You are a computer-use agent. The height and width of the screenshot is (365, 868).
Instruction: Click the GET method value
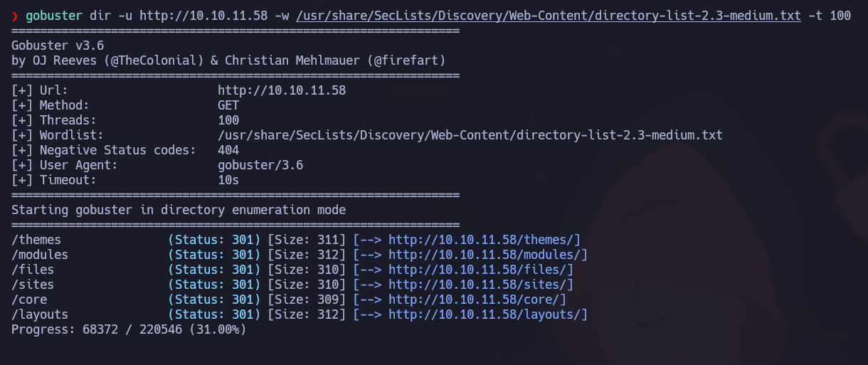(228, 106)
